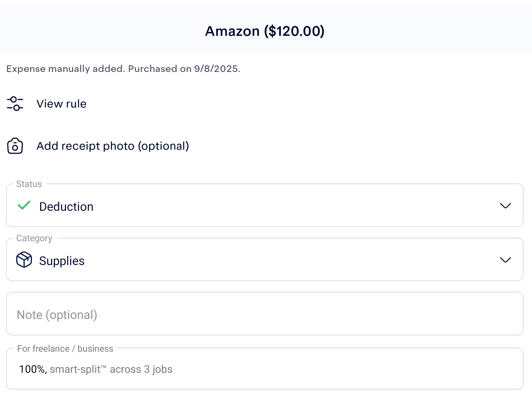Click the smart-split across 3 jobs text
Image resolution: width=532 pixels, height=405 pixels.
click(x=111, y=369)
